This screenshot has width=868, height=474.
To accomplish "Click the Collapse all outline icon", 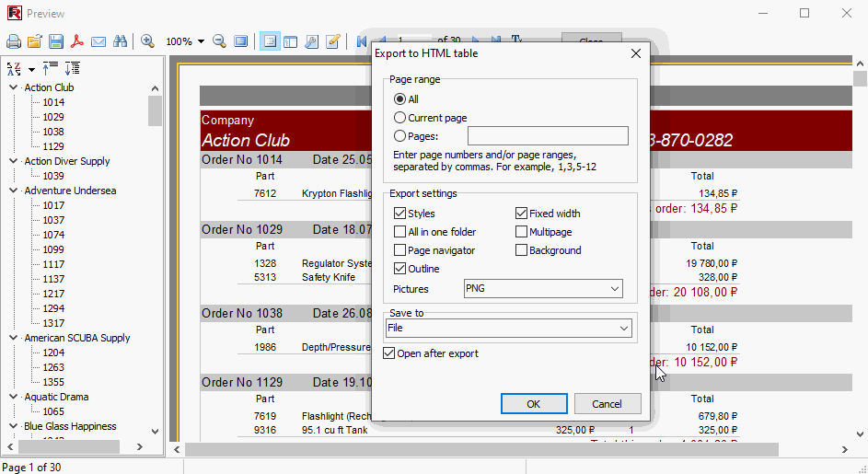I will pos(51,68).
